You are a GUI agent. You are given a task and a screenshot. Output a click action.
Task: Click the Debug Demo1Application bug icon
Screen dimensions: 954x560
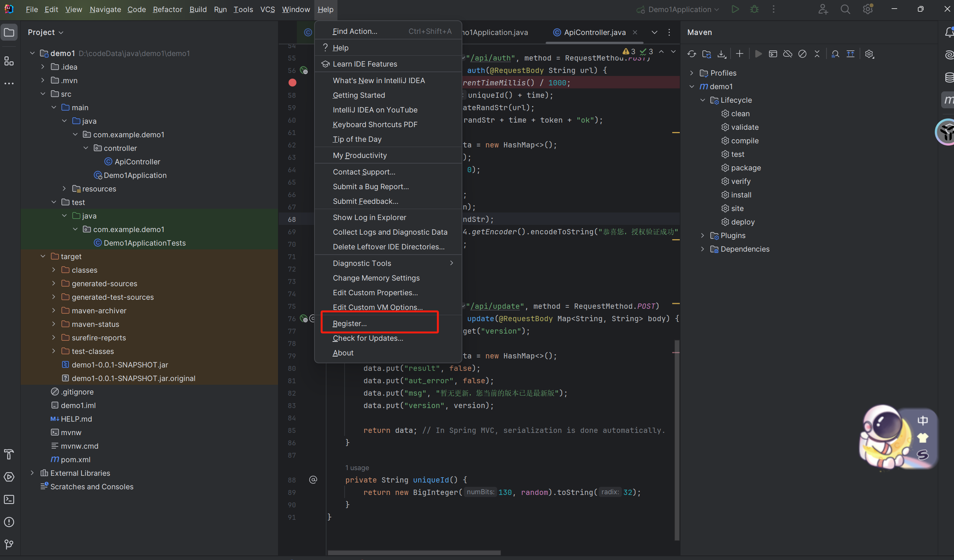pos(754,9)
